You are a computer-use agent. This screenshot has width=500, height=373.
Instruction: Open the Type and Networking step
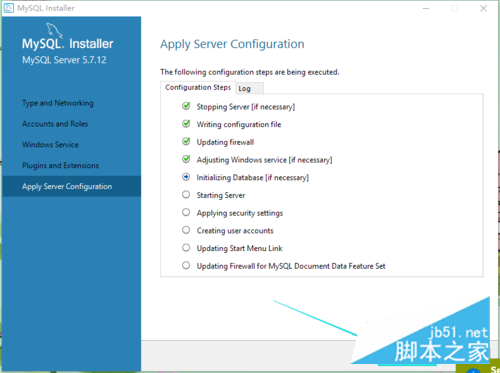58,103
